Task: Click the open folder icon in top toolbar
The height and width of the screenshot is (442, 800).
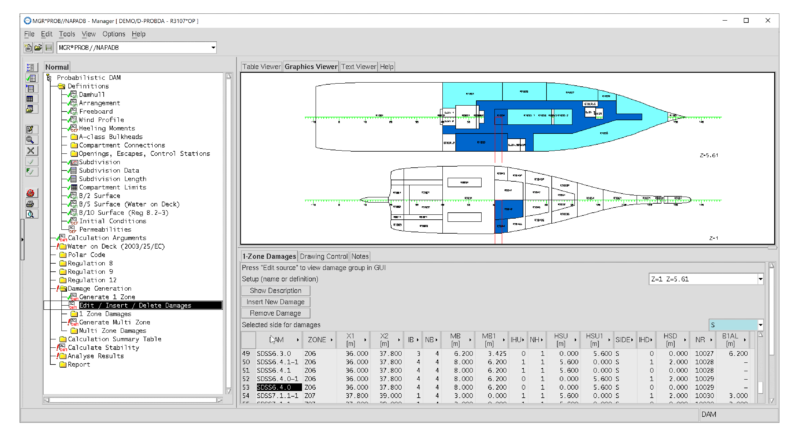Action: click(38, 47)
